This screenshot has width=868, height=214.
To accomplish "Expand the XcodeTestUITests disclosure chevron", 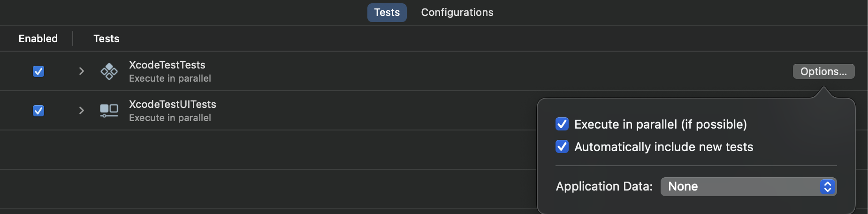I will (81, 110).
